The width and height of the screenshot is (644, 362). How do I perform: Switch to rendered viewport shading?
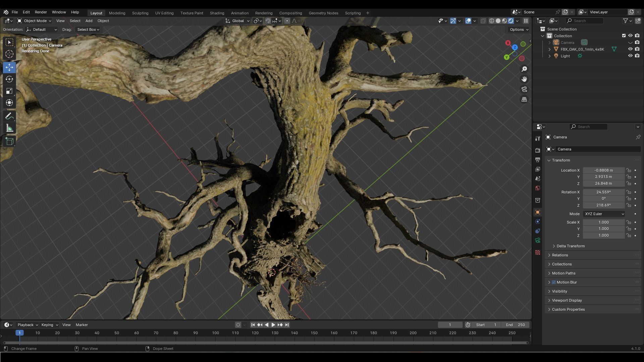click(x=511, y=21)
